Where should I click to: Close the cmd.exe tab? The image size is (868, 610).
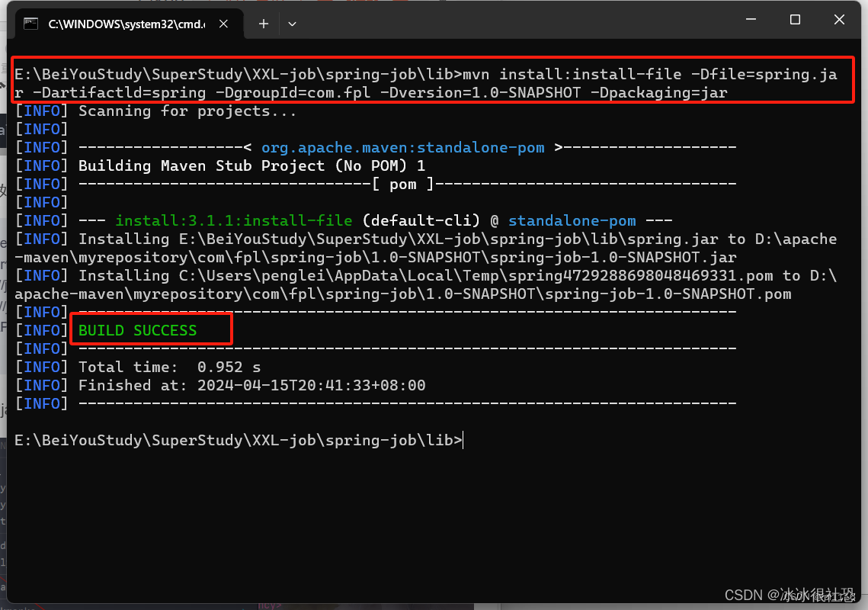(x=223, y=24)
